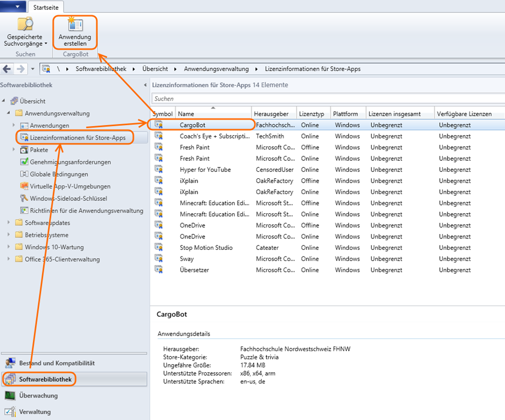
Task: Expand the Betriebssysteme folder
Action: click(x=9, y=235)
